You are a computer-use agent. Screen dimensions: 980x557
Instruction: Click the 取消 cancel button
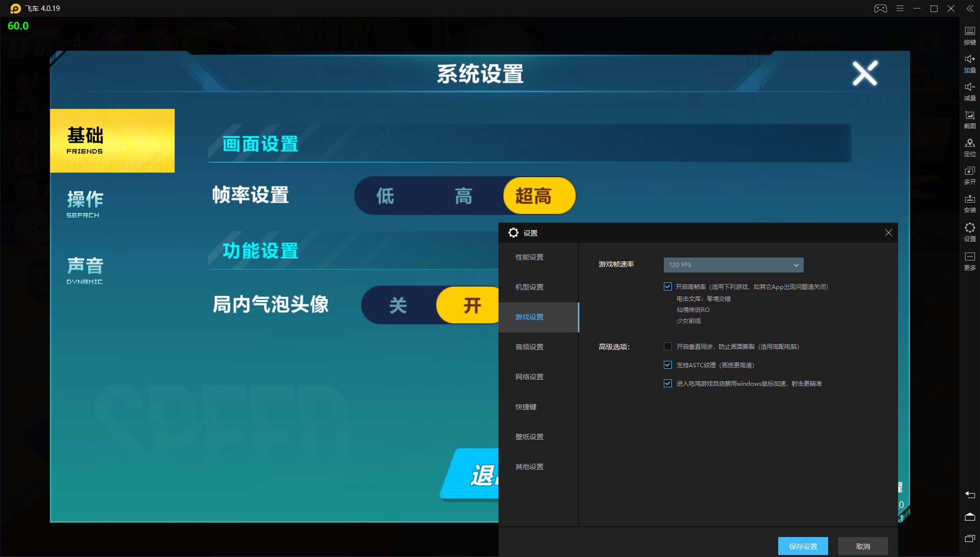863,546
